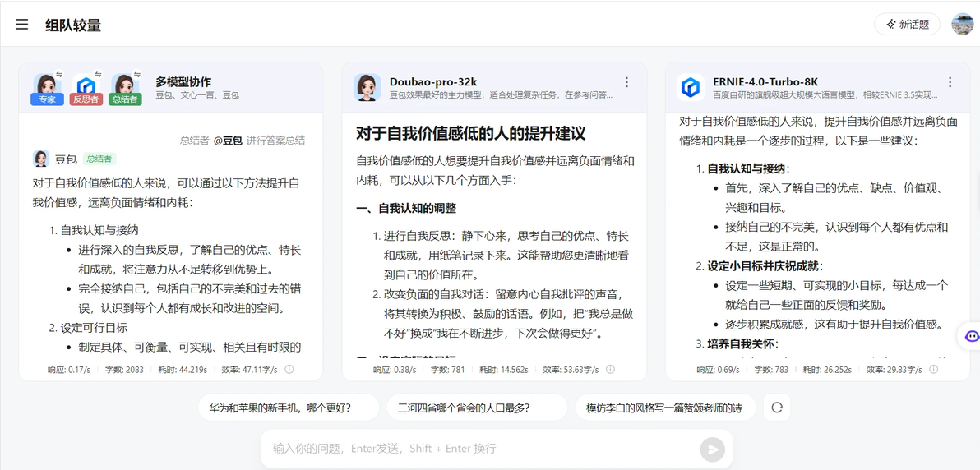Click 2. 设定可行目标 in multi-model answer
Viewport: 980px width, 470px height.
coord(89,328)
